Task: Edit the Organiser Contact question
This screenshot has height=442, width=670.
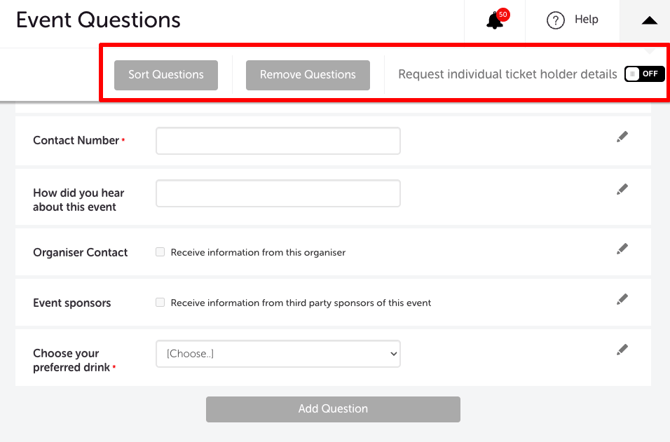Action: point(622,249)
